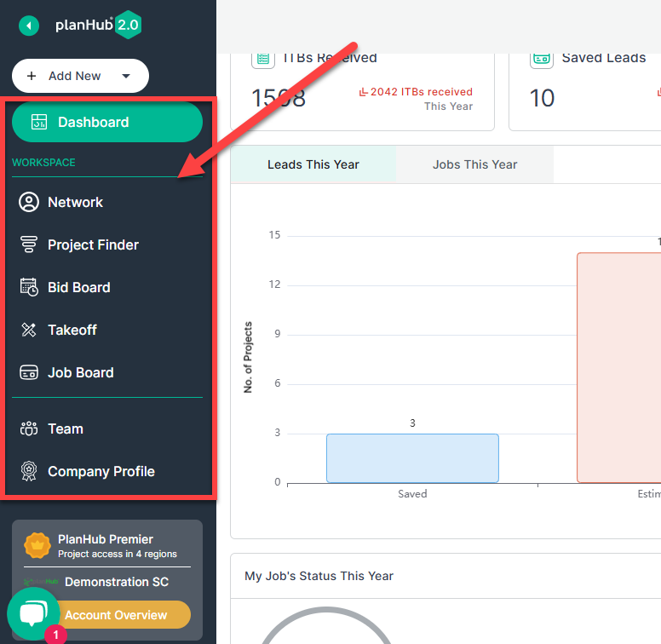Viewport: 661px width, 644px height.
Task: Go to Project Finder
Action: tap(93, 244)
